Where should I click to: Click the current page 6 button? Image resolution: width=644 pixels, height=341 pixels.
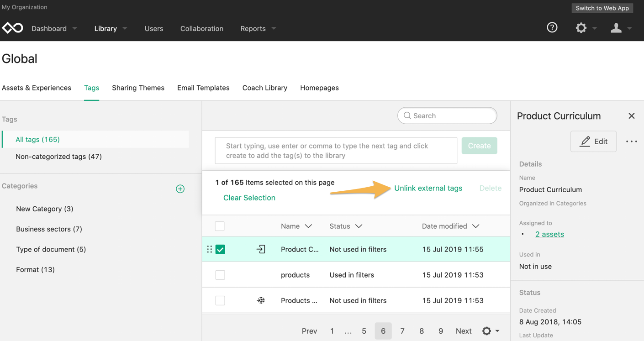click(383, 331)
